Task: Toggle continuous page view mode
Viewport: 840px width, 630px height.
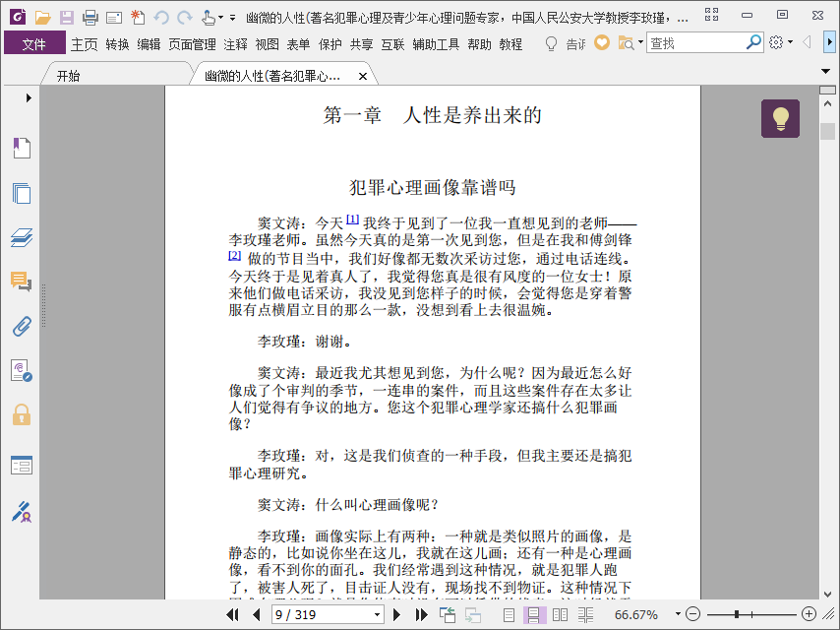Action: pos(534,615)
